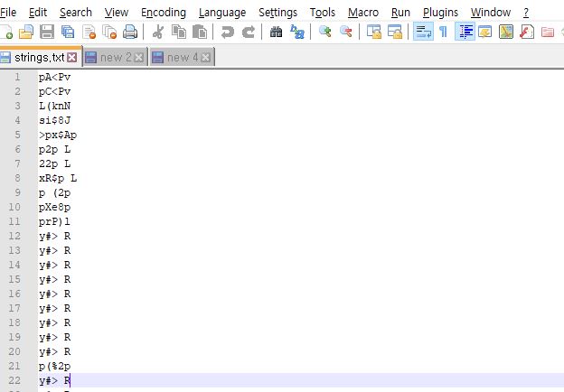Click the text y#> R on line 12
Image resolution: width=564 pixels, height=392 pixels.
tap(54, 236)
